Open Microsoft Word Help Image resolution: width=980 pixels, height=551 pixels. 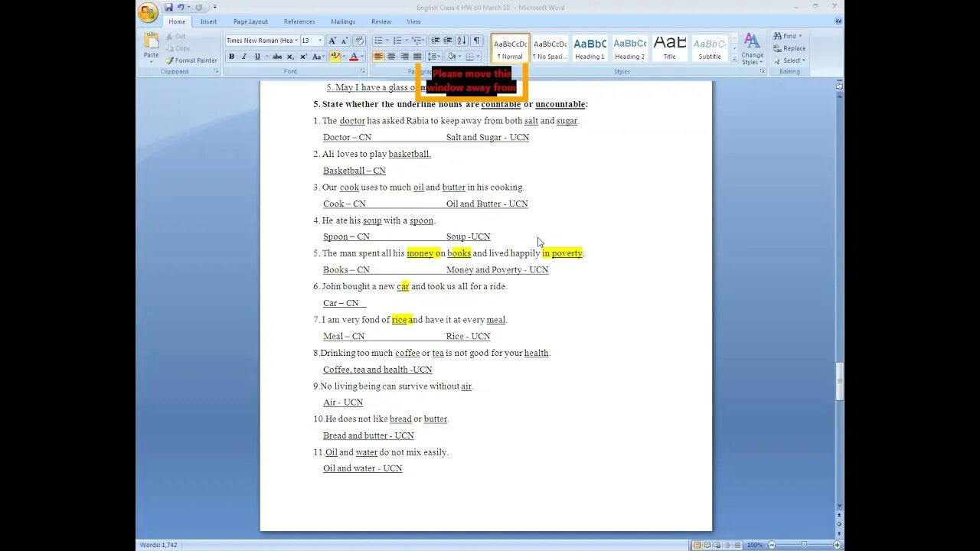click(838, 21)
